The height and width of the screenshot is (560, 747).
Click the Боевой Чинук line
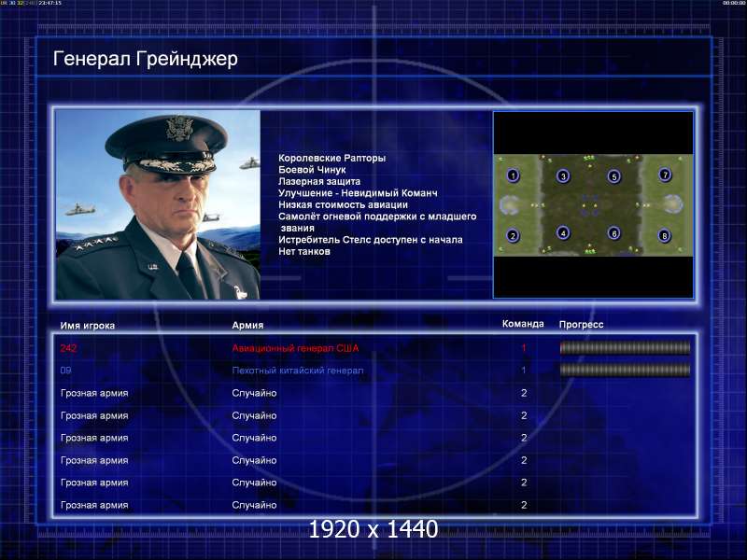(x=312, y=170)
